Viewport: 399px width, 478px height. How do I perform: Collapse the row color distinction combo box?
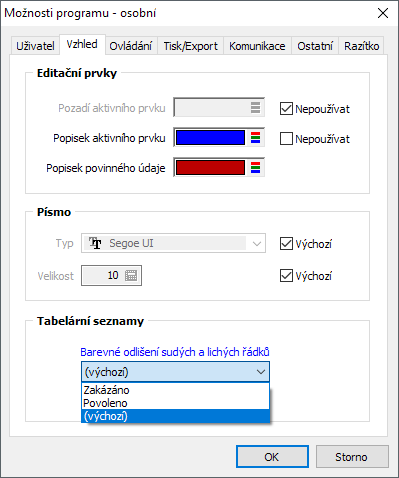pyautogui.click(x=261, y=372)
